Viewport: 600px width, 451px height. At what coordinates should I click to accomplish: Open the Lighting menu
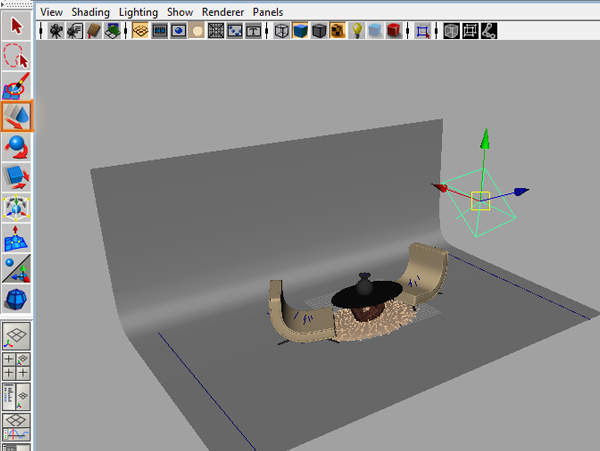[x=138, y=12]
